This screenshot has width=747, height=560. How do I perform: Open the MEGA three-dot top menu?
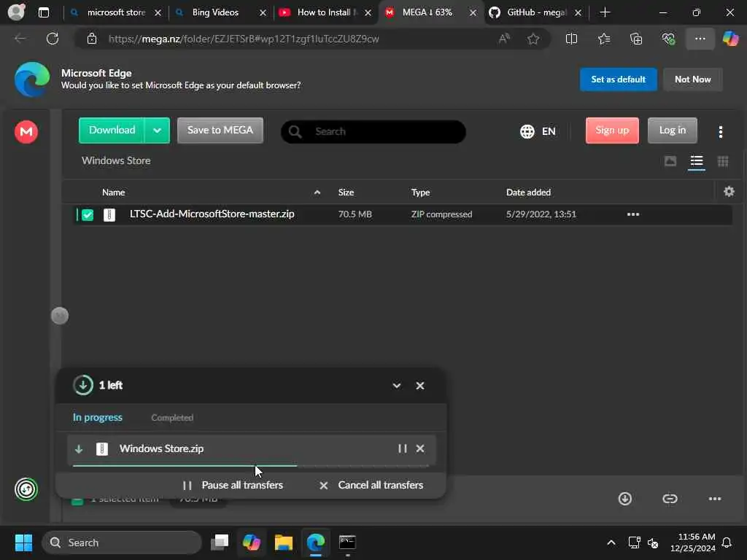[x=720, y=132]
